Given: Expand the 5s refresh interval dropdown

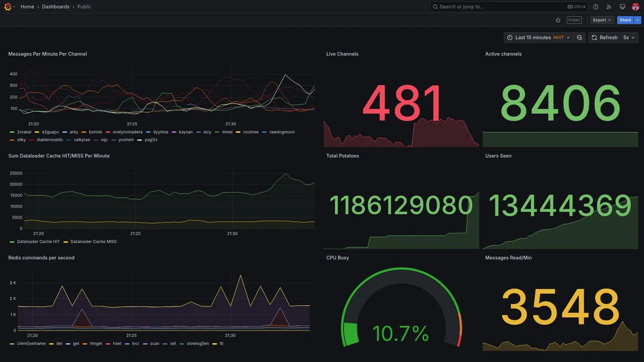Looking at the screenshot, I should tap(629, 38).
